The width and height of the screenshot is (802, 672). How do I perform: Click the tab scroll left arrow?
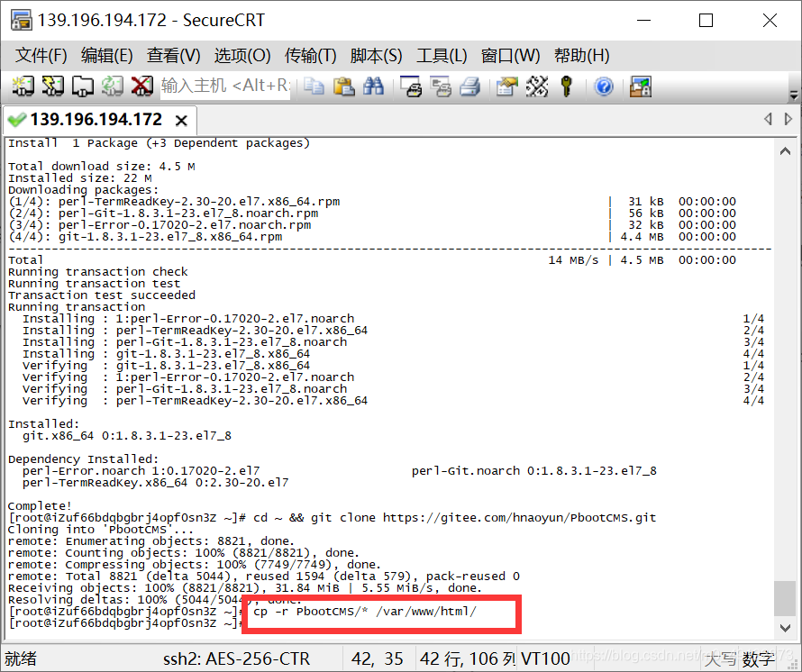[x=768, y=119]
